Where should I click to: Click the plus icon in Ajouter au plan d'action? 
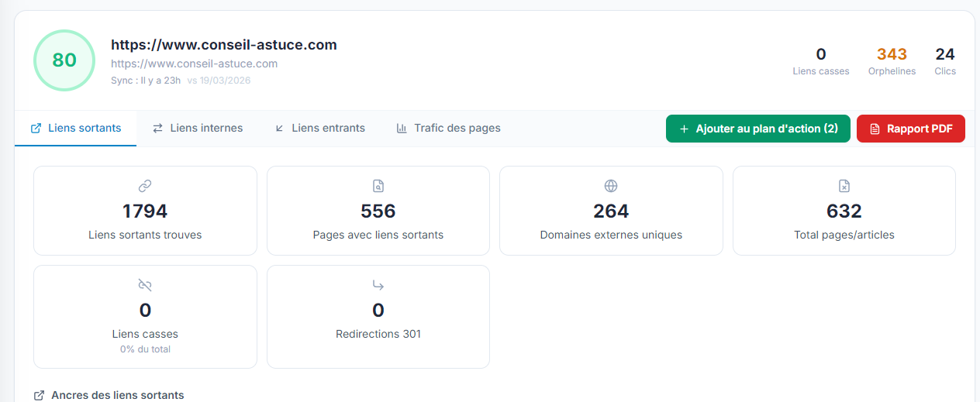point(684,129)
